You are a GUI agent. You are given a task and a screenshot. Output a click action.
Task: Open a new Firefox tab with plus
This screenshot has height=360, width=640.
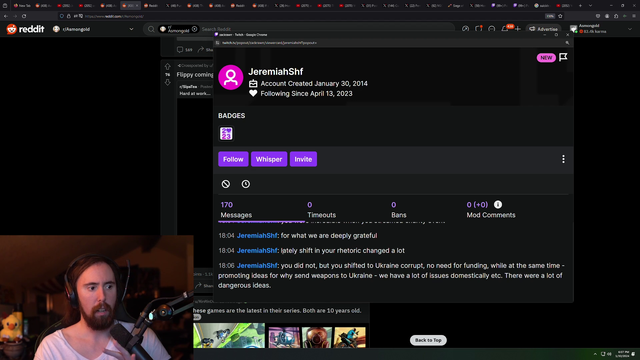pos(580,6)
